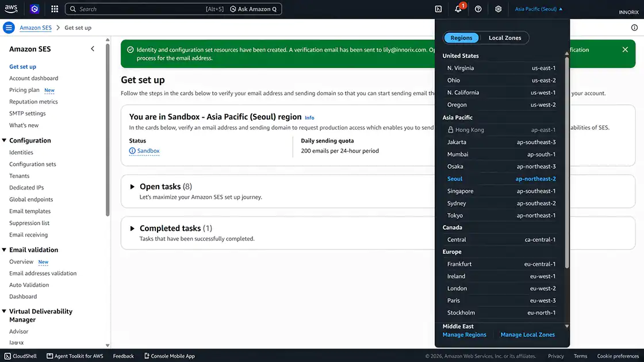The height and width of the screenshot is (362, 644).
Task: Select Seoul ap-northeast-2 region
Action: click(x=501, y=179)
